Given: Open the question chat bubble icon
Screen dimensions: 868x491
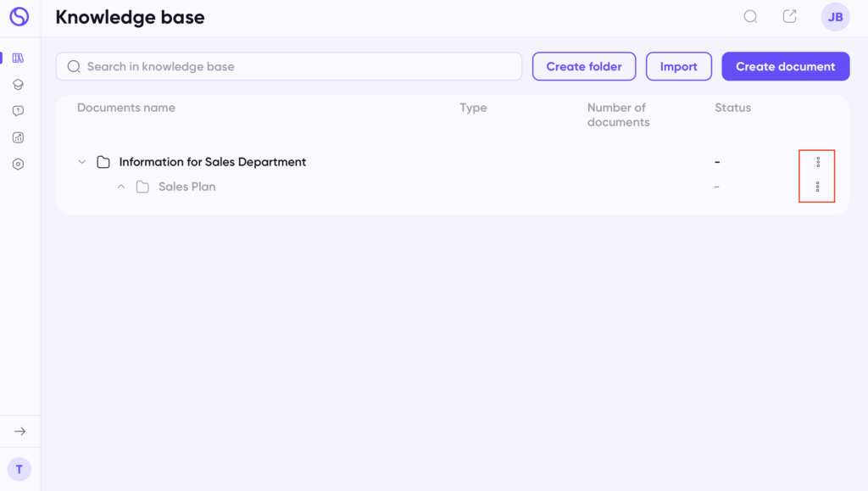Looking at the screenshot, I should click(x=19, y=111).
